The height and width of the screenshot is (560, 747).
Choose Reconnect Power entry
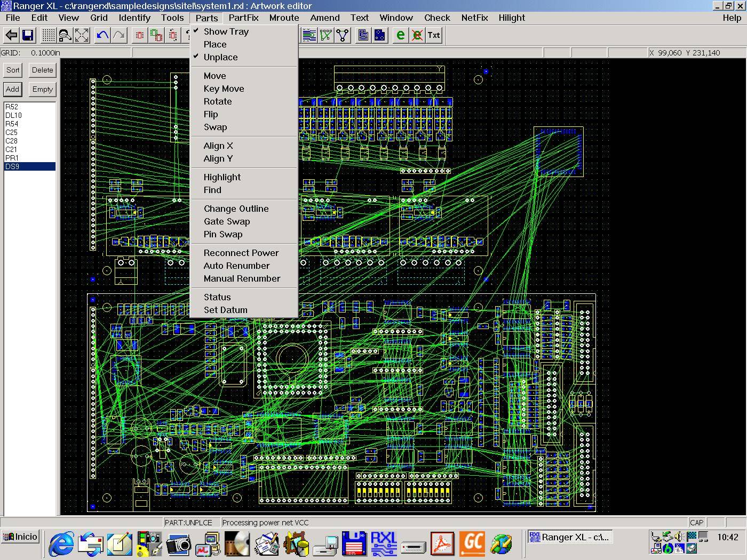[x=244, y=253]
